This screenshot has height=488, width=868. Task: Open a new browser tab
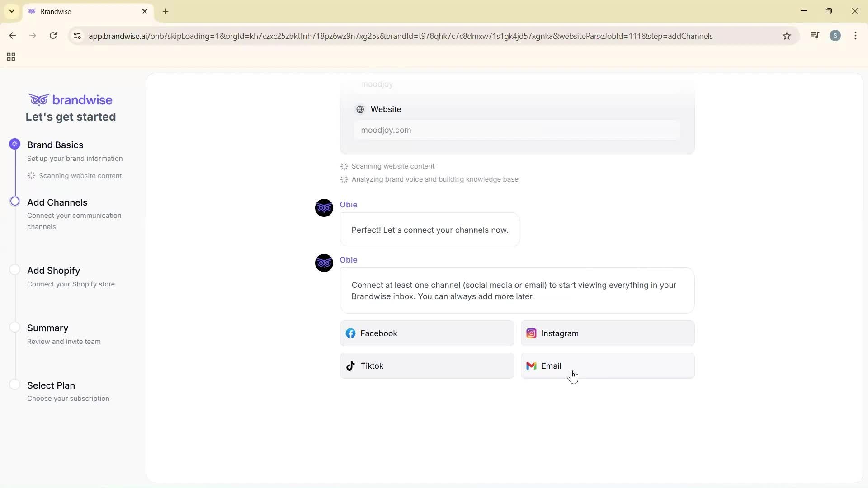[165, 11]
